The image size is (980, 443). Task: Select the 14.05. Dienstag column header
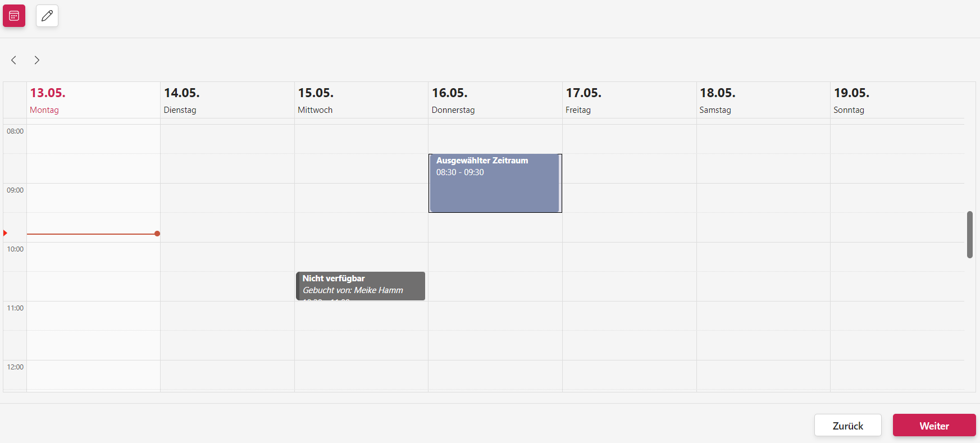coord(227,100)
